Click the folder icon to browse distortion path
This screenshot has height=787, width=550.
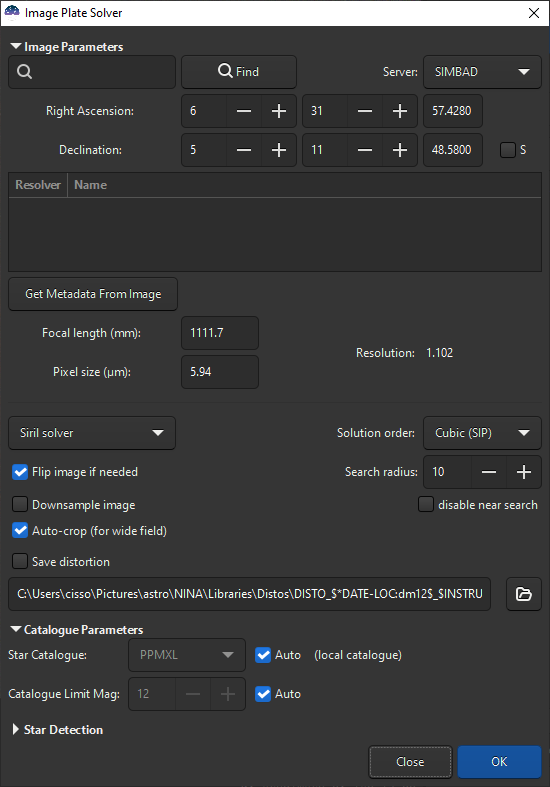(523, 594)
